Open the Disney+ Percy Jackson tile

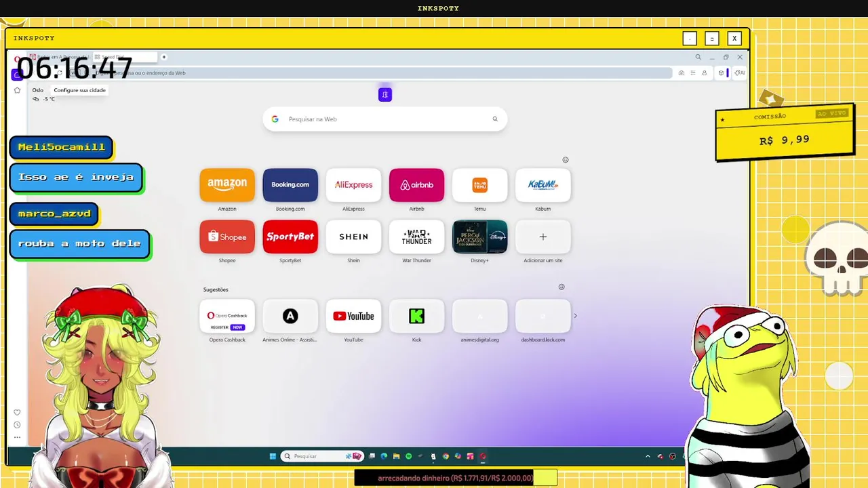pyautogui.click(x=479, y=237)
